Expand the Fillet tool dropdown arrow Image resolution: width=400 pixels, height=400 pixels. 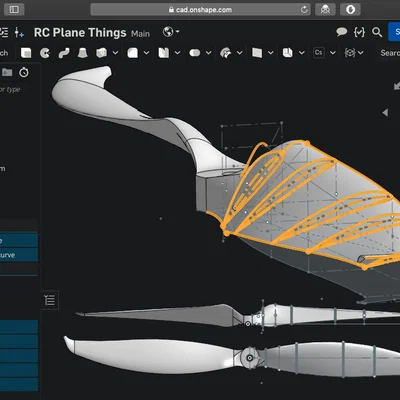[146, 53]
